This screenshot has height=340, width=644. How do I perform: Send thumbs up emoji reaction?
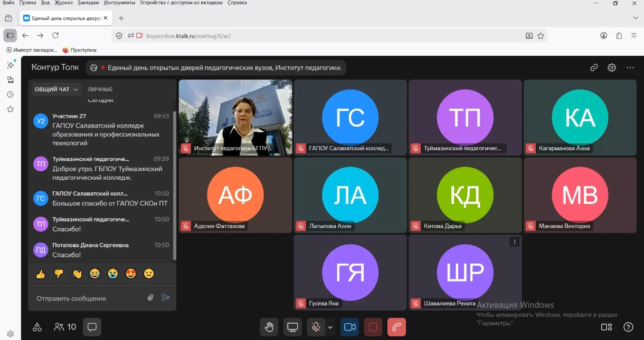(41, 274)
